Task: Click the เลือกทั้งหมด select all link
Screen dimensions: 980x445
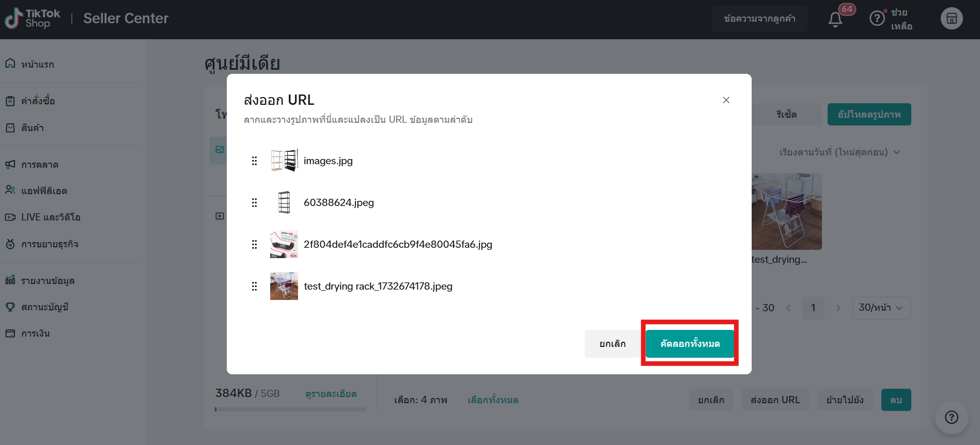Action: [493, 400]
